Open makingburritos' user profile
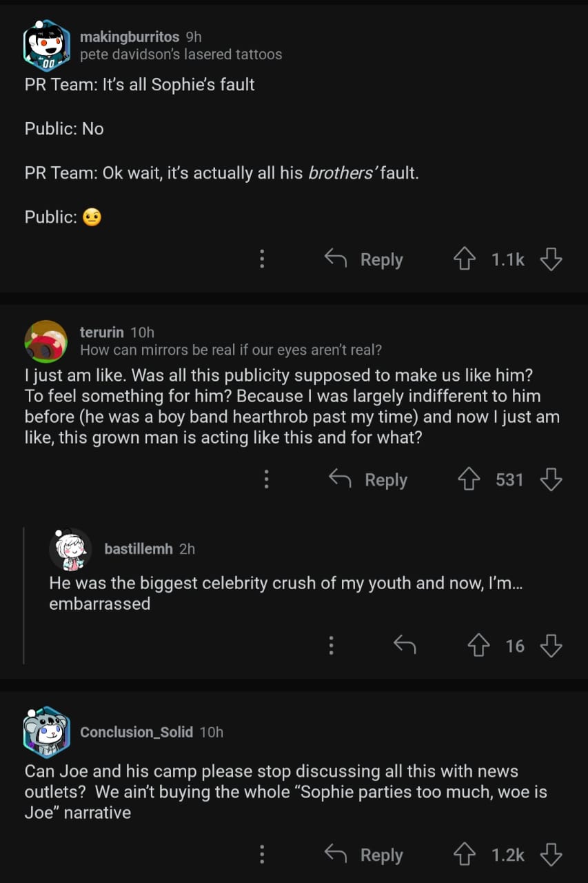 click(129, 37)
